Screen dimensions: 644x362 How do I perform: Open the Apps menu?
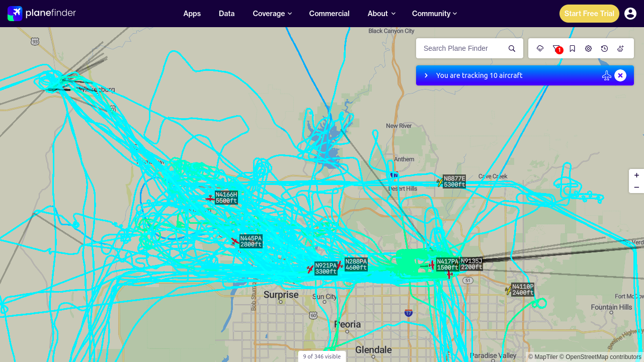[x=192, y=14]
